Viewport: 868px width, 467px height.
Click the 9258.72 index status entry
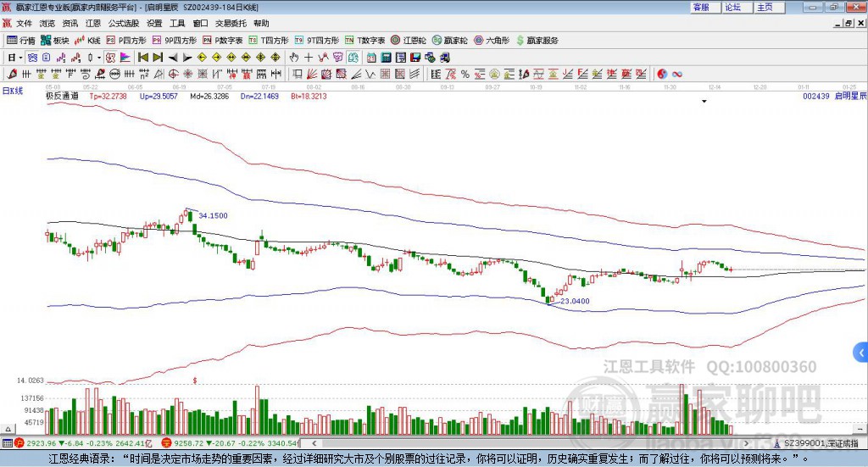click(231, 443)
